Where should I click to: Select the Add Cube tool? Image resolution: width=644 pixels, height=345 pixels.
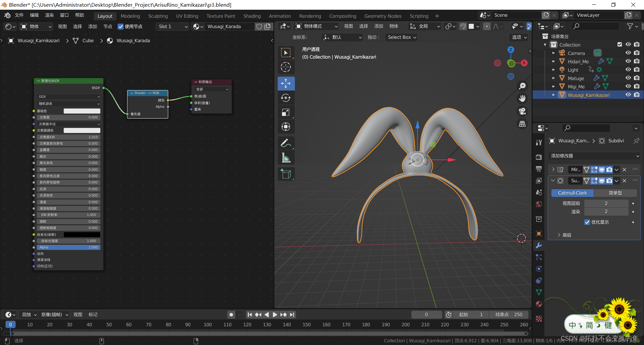coord(286,174)
